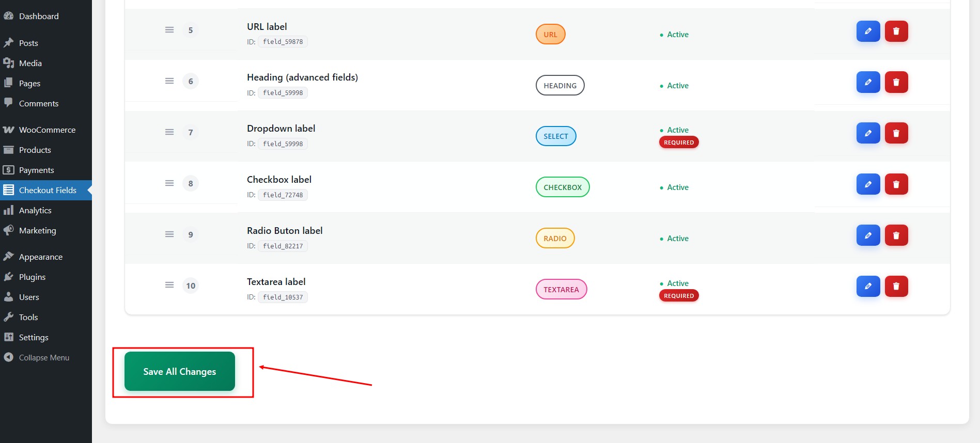Viewport: 980px width, 443px height.
Task: Click the Tools wrench icon
Action: pyautogui.click(x=8, y=317)
